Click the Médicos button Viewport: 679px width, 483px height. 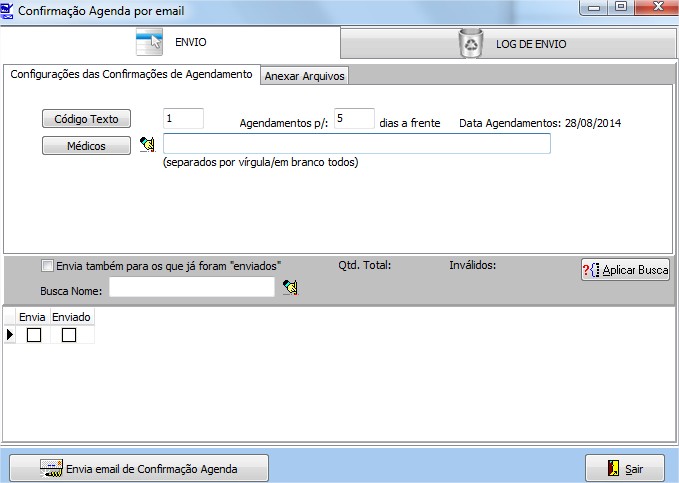tap(87, 146)
